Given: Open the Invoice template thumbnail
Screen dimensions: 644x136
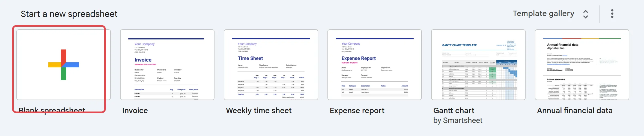Looking at the screenshot, I should pyautogui.click(x=167, y=65).
